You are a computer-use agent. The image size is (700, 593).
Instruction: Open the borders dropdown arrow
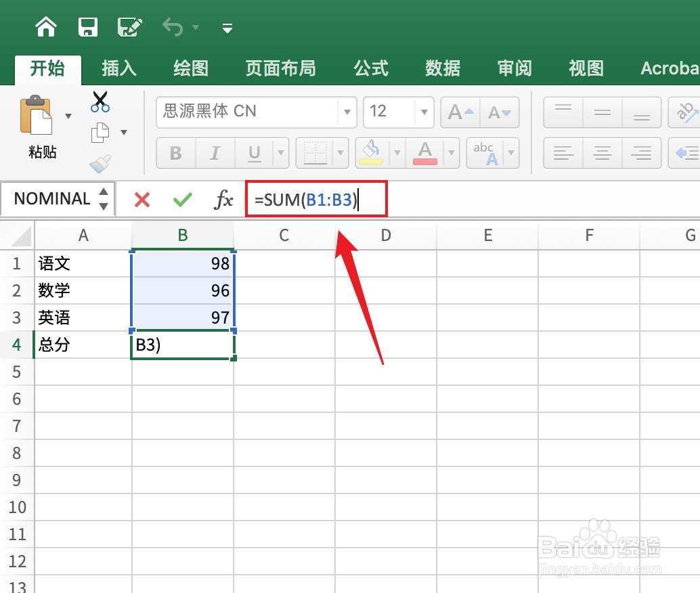click(x=341, y=153)
